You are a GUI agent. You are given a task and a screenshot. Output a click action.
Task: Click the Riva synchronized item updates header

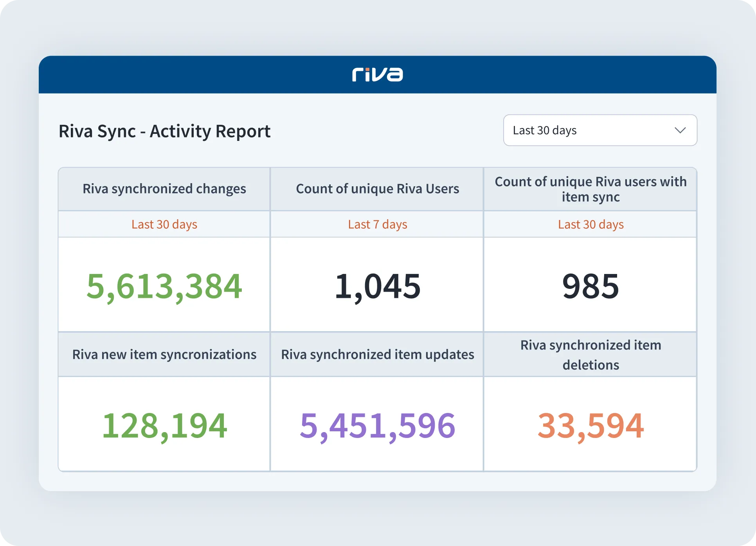(378, 354)
